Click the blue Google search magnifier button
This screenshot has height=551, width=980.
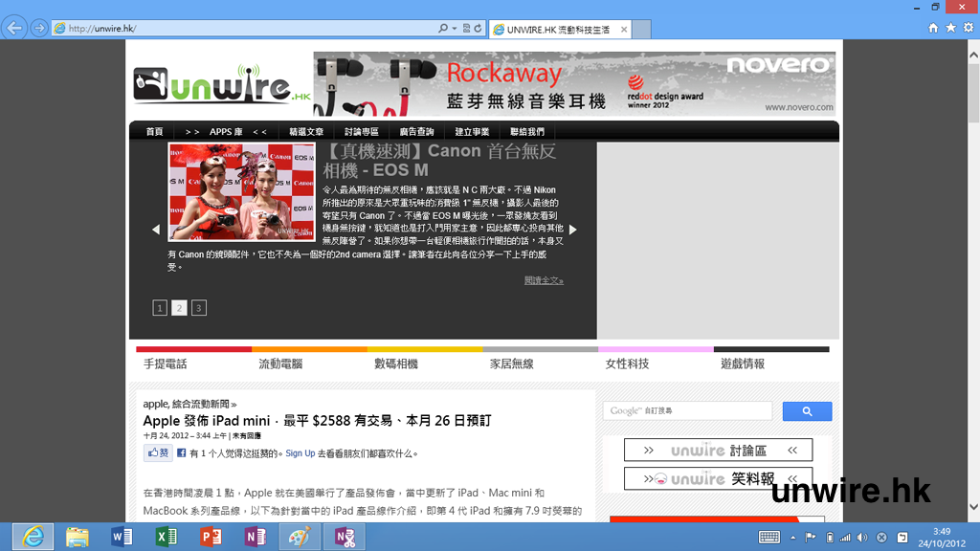(x=807, y=411)
